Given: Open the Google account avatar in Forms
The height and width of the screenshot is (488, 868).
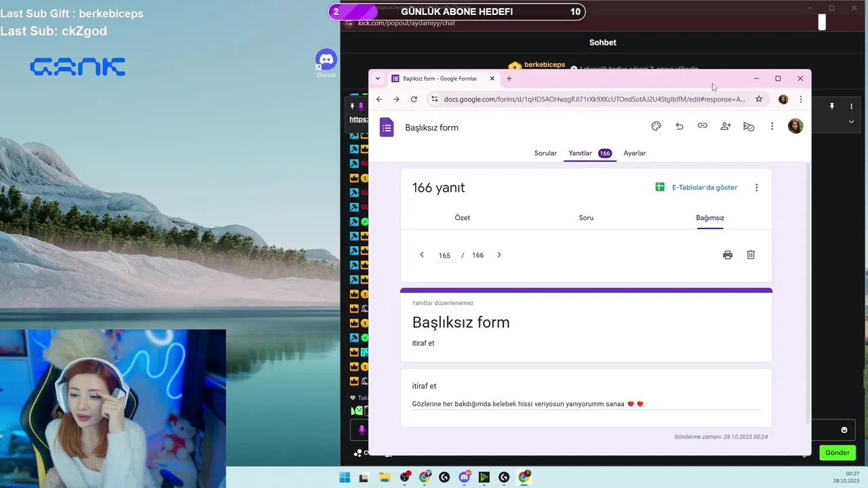Looking at the screenshot, I should pyautogui.click(x=795, y=126).
